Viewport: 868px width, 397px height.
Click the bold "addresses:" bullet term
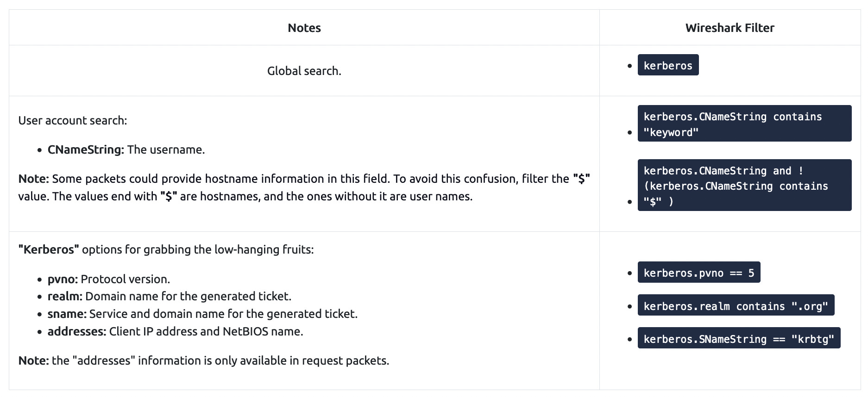tap(77, 331)
